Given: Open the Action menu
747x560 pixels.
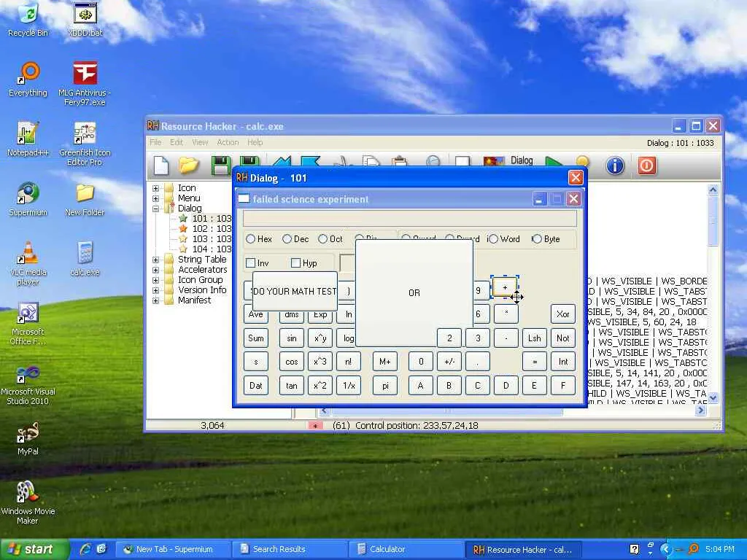Looking at the screenshot, I should pos(228,142).
